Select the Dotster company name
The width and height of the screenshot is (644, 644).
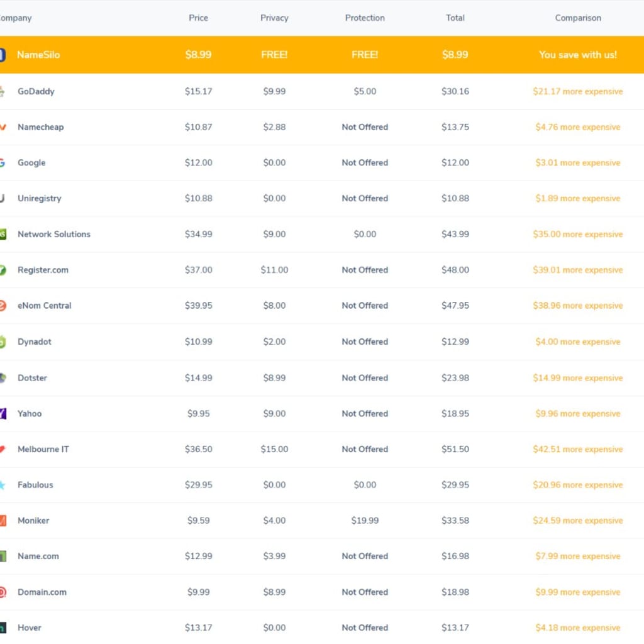pos(33,378)
